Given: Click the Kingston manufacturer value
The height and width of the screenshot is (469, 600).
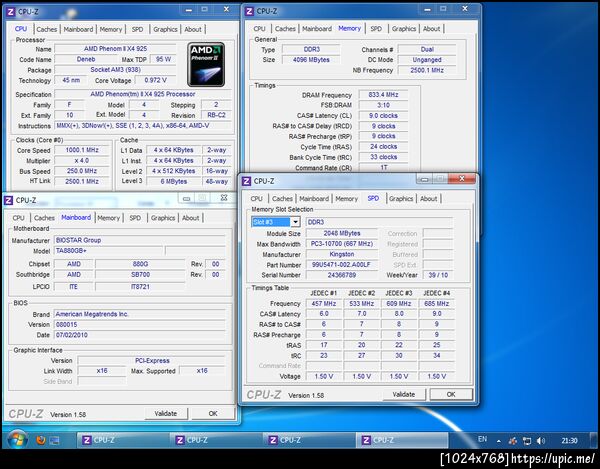Looking at the screenshot, I should click(342, 254).
